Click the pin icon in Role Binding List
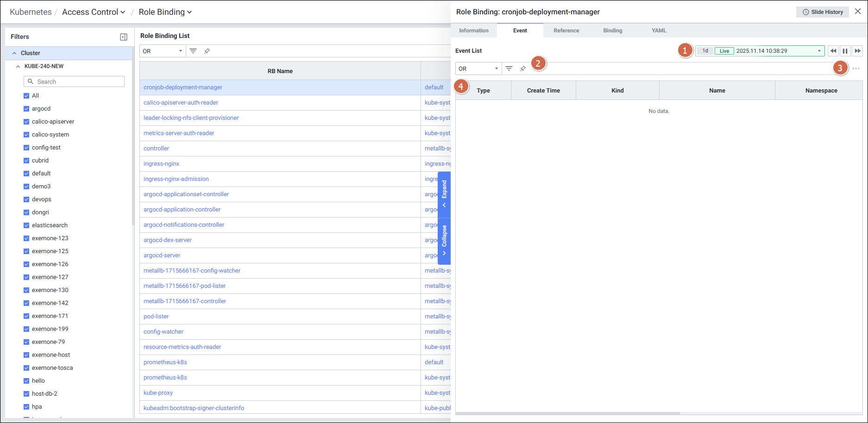 tap(207, 51)
